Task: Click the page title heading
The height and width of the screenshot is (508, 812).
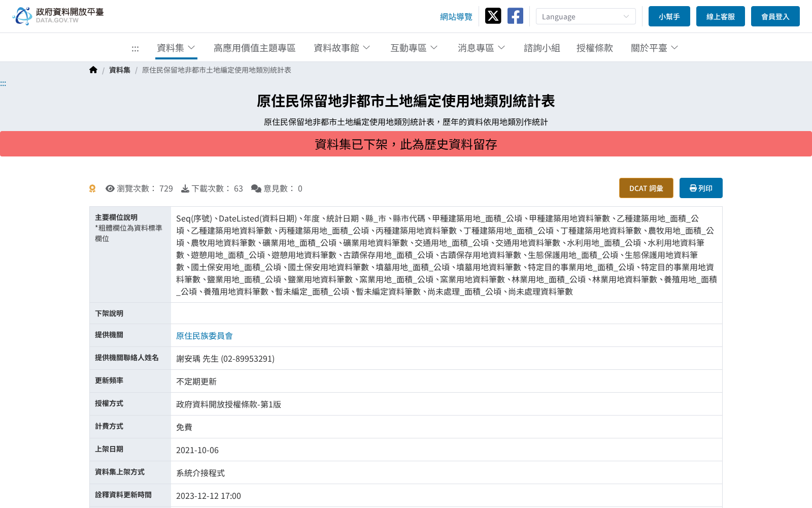Action: (406, 101)
